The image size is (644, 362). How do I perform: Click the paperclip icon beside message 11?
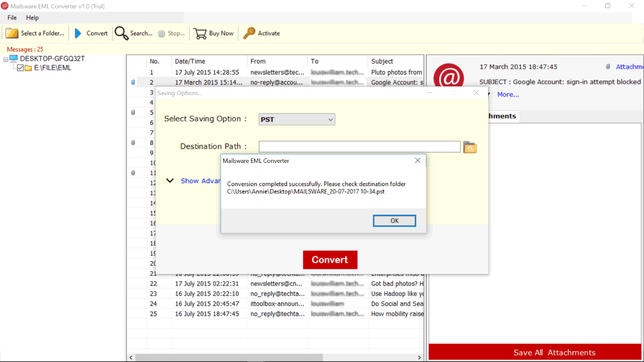tap(133, 172)
